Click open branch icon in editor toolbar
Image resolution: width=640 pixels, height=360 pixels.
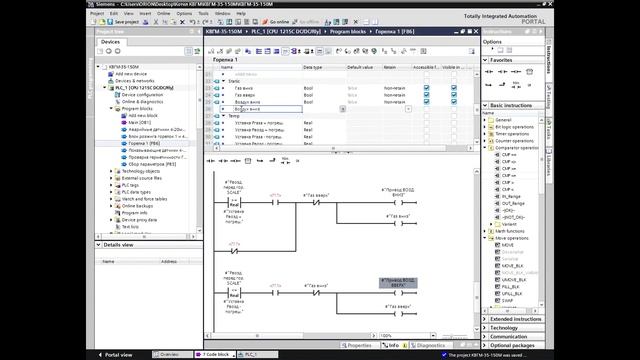(x=260, y=161)
